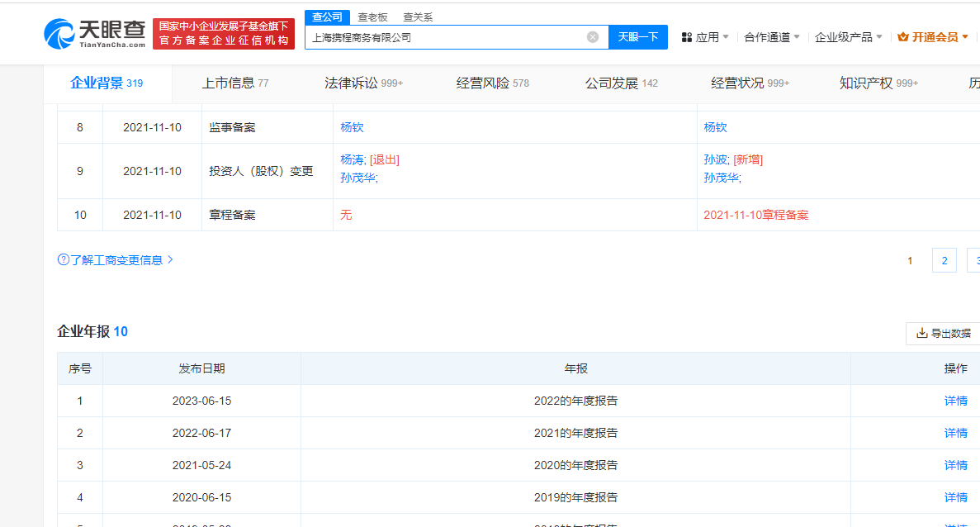Open 详情 for the 2022 annual report

pos(955,401)
